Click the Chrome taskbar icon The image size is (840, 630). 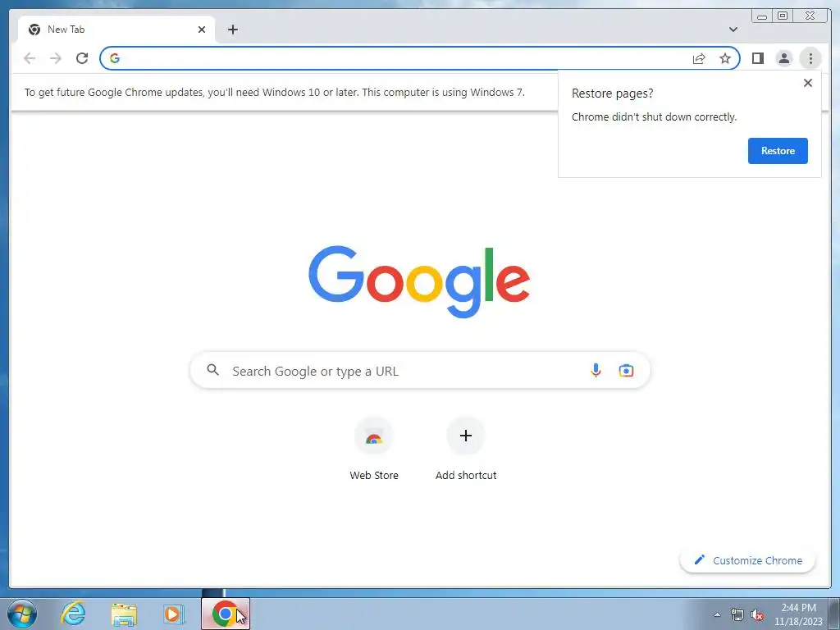coord(226,614)
